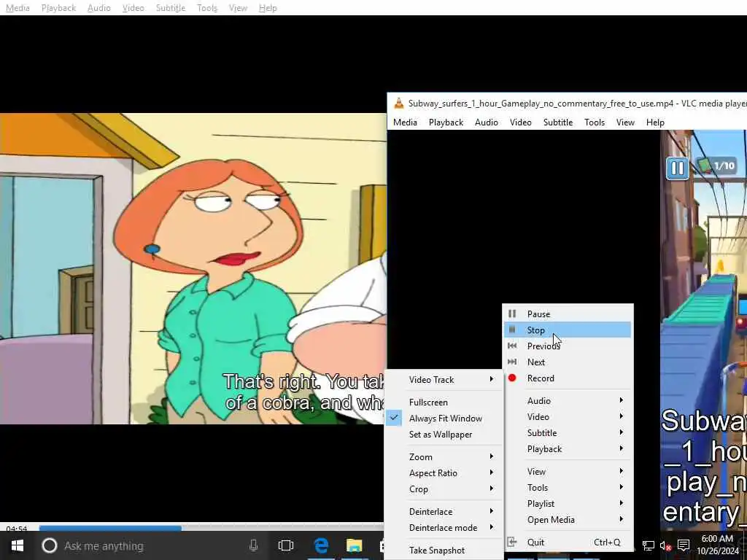Open Media menu in background VLC window
Image resolution: width=747 pixels, height=560 pixels.
[x=18, y=8]
